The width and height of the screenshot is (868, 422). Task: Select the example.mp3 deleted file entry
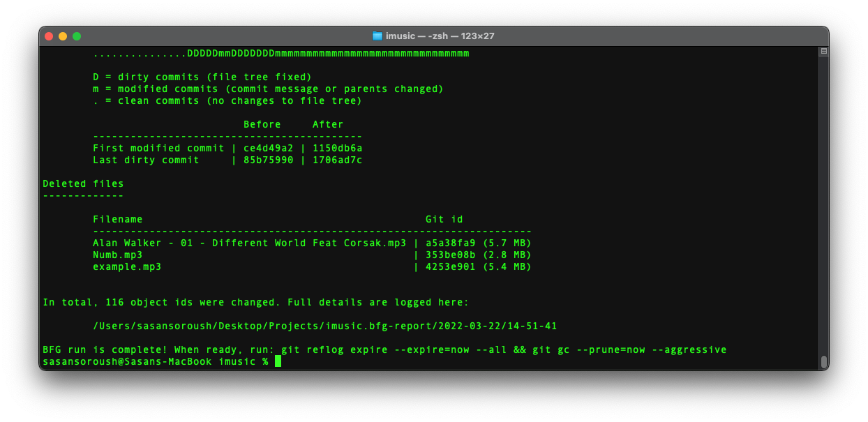point(127,266)
